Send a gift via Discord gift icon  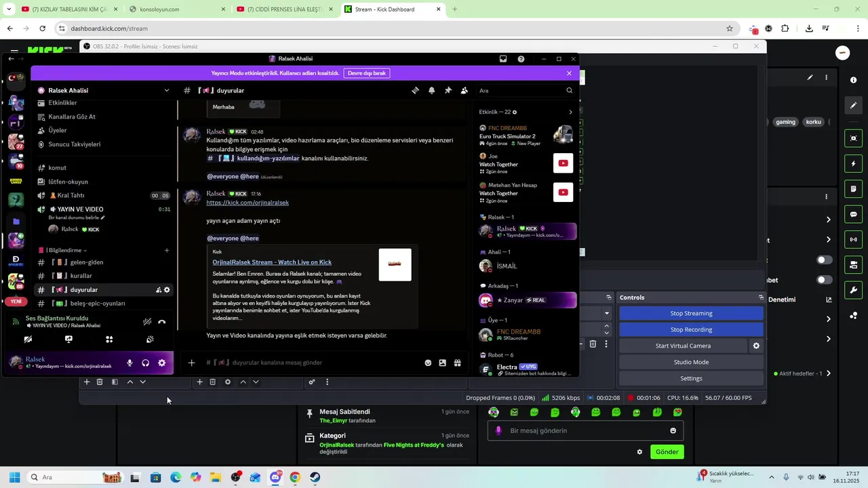458,363
